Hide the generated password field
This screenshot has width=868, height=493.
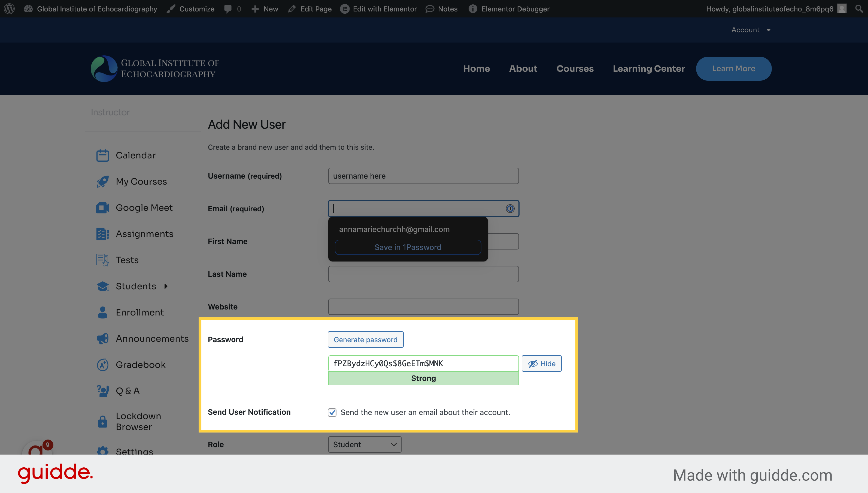coord(541,363)
